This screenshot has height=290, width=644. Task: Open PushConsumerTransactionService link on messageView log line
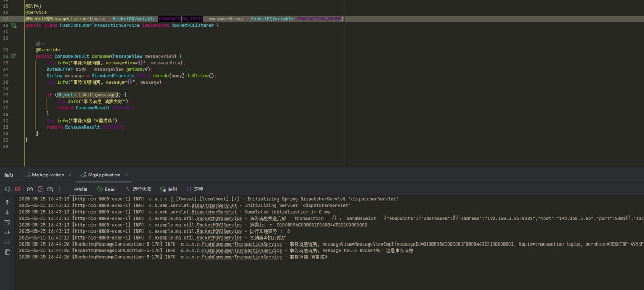[241, 244]
